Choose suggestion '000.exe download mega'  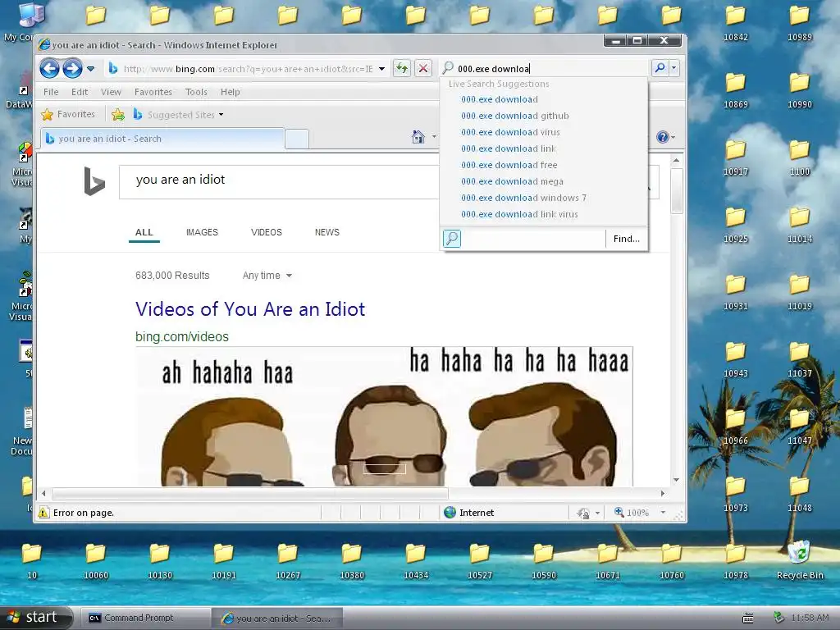click(x=512, y=181)
